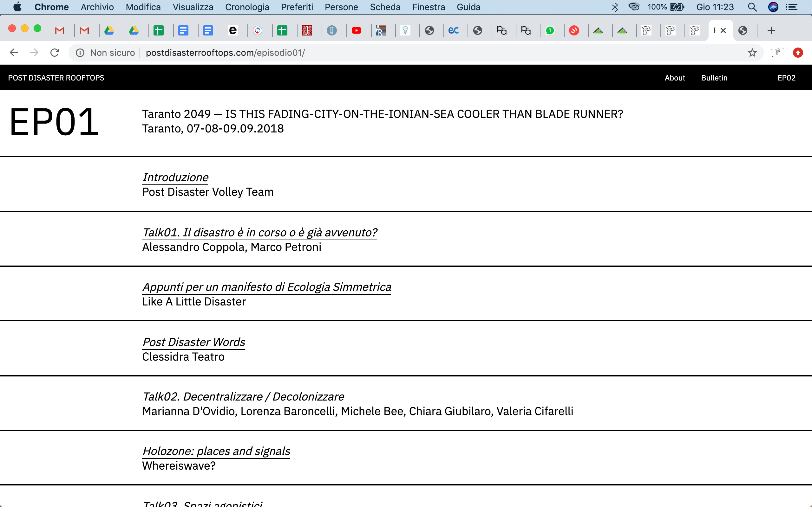Open the YouTube tab

coord(356,30)
